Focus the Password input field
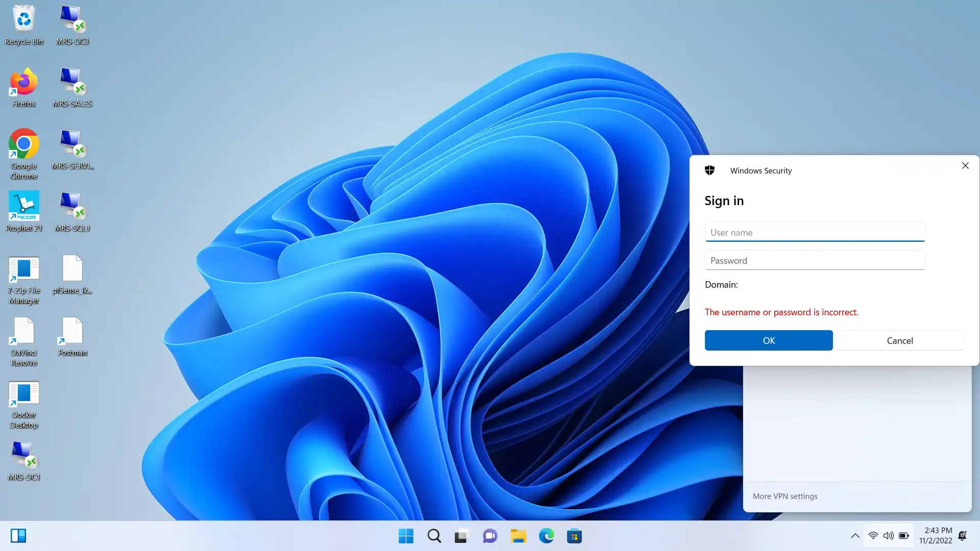 [x=815, y=260]
